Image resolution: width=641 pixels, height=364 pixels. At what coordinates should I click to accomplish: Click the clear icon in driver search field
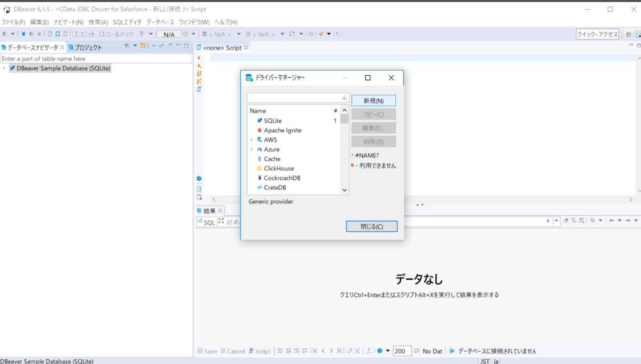pos(345,98)
